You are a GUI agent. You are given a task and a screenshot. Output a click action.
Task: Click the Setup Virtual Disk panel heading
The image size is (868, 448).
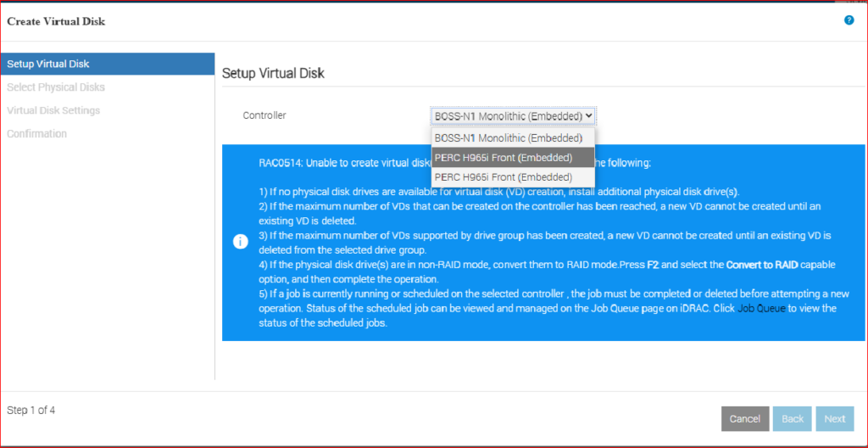273,74
